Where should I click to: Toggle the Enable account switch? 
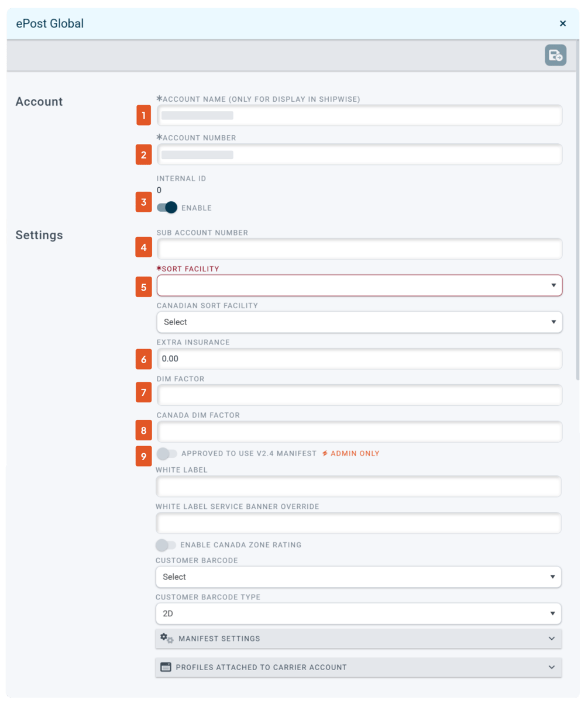167,207
